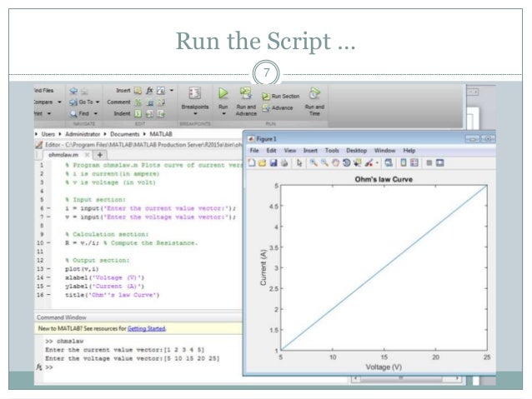Click the Run and Advance icon

pos(246,93)
